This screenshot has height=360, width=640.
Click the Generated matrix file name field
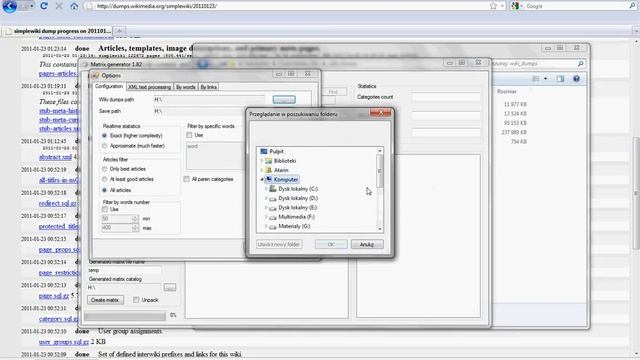[124, 270]
